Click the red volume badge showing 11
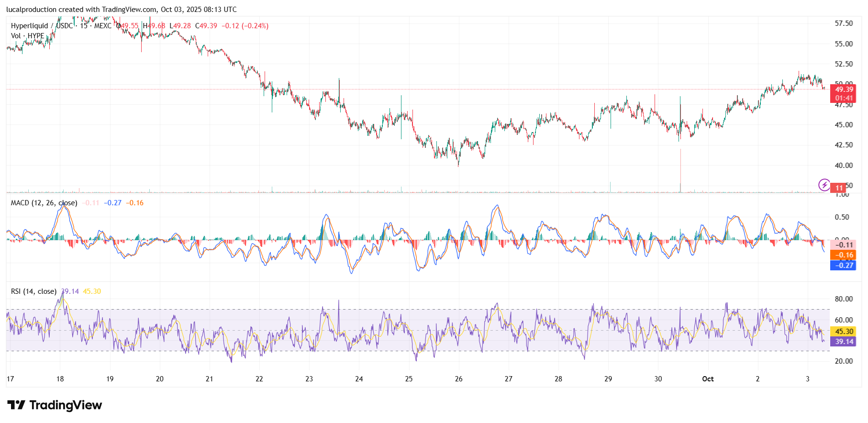This screenshot has height=423, width=868. [839, 188]
